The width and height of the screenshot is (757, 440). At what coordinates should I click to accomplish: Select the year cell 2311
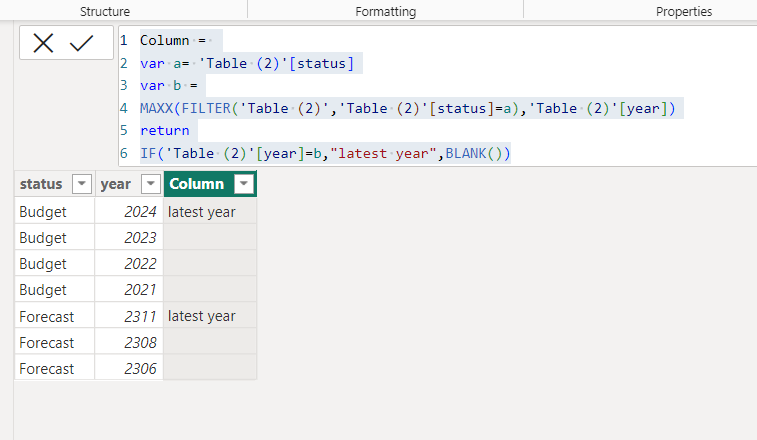coord(129,316)
